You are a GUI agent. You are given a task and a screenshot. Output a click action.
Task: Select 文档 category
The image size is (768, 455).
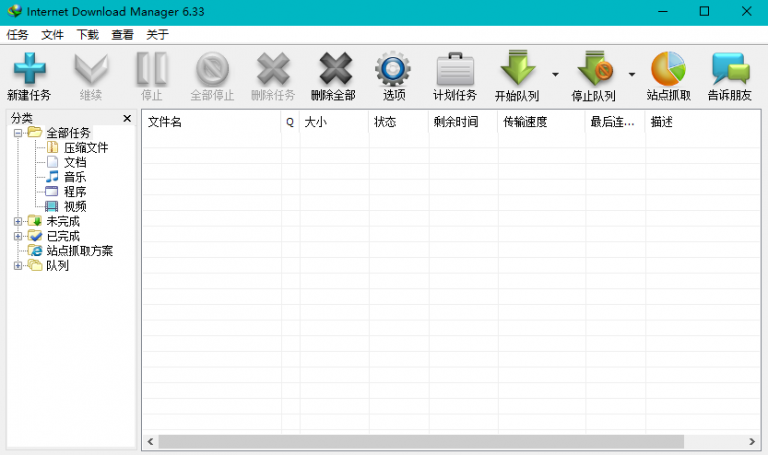[75, 162]
